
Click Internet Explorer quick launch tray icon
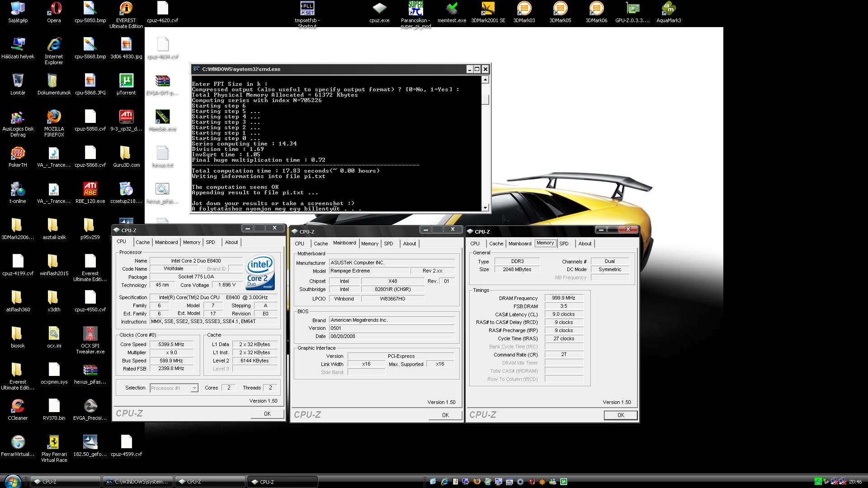tap(444, 482)
